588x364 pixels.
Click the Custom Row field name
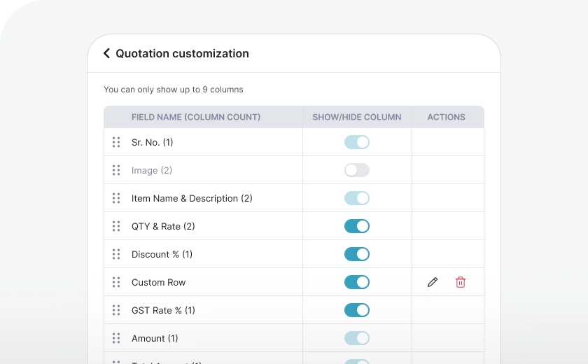(x=159, y=282)
